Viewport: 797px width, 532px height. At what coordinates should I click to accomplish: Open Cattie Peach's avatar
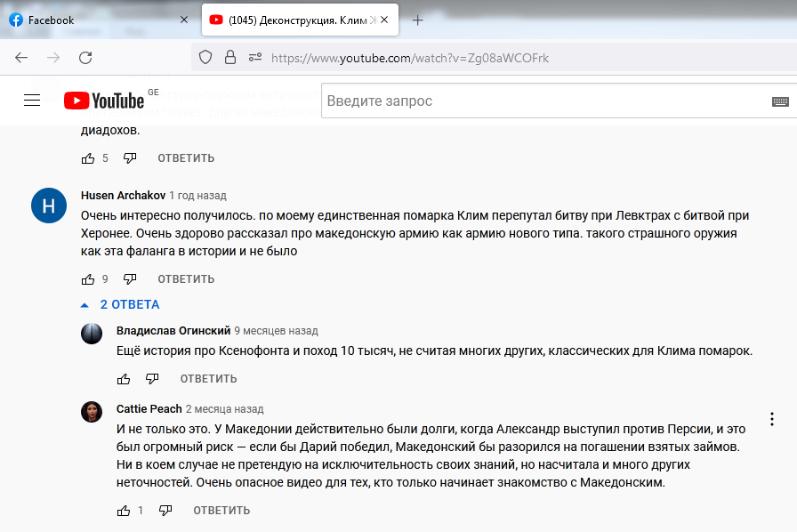[92, 412]
